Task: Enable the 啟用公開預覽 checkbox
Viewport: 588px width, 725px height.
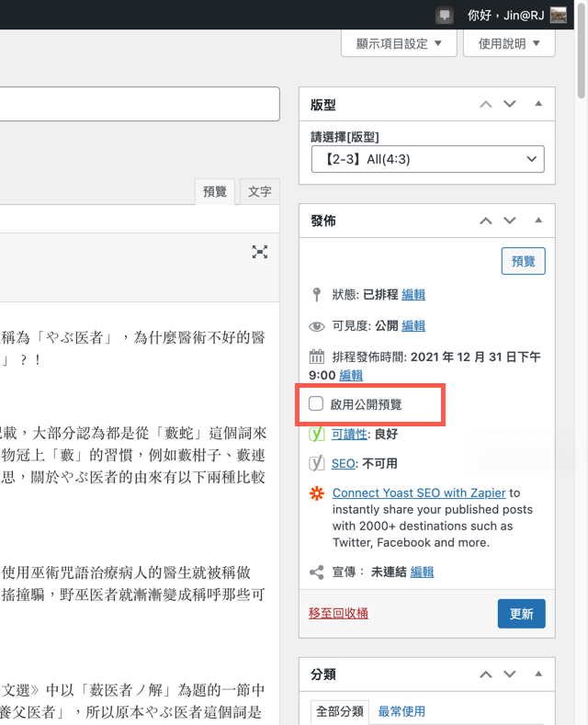Action: coord(316,403)
